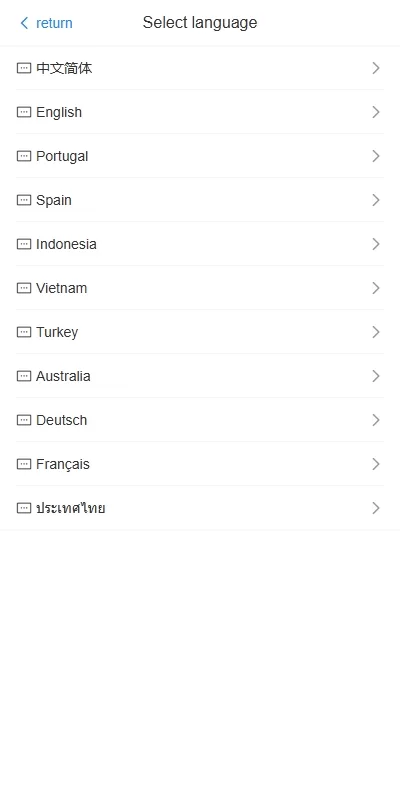The image size is (400, 800).
Task: Click the message icon beside Portugal
Action: tap(24, 156)
